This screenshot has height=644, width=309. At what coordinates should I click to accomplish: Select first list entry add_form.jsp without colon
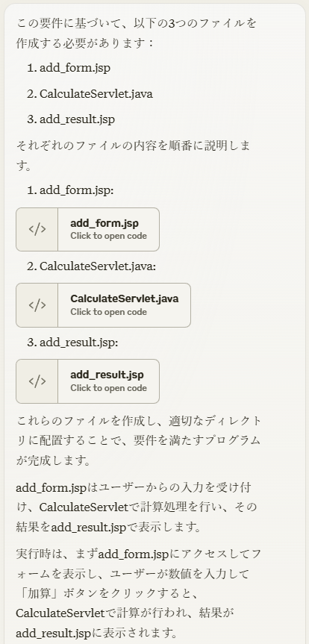pos(75,68)
